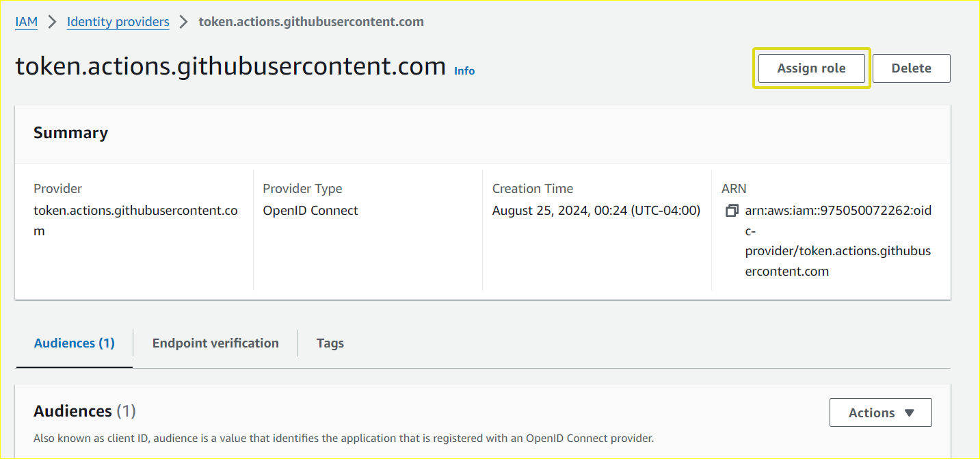Screen dimensions: 980x459
Task: Click the Audiences section heading
Action: click(x=72, y=410)
